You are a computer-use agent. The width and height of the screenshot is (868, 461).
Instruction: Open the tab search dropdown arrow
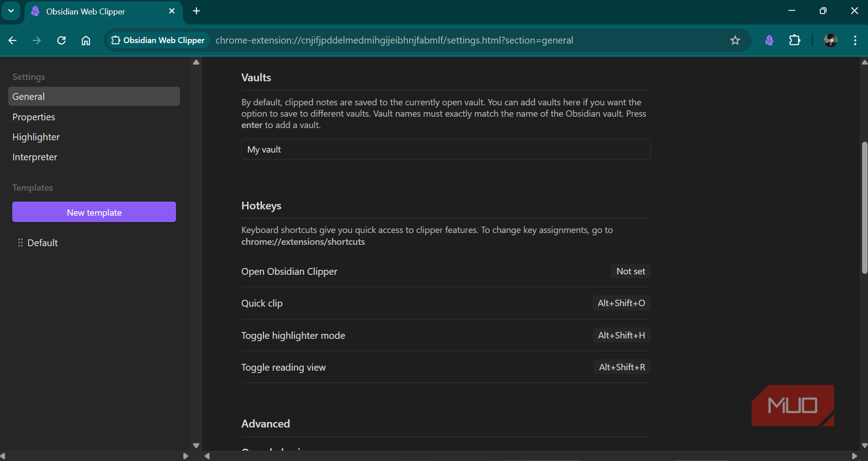tap(11, 11)
